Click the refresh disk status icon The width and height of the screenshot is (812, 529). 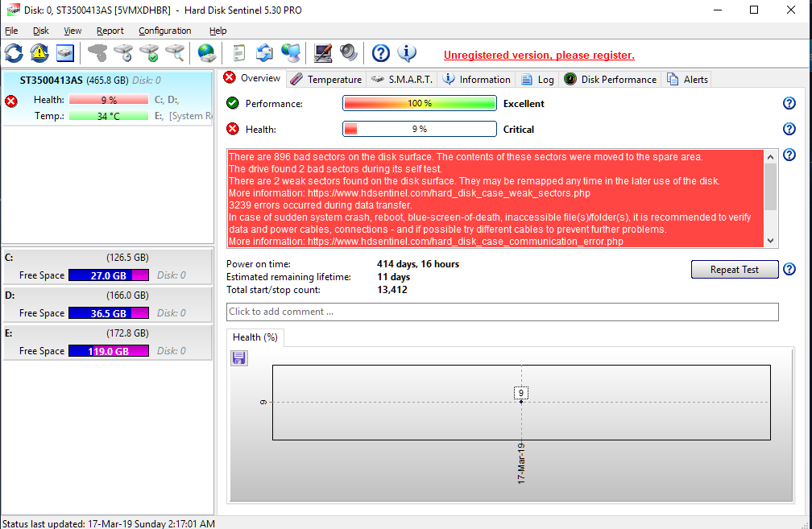(14, 53)
